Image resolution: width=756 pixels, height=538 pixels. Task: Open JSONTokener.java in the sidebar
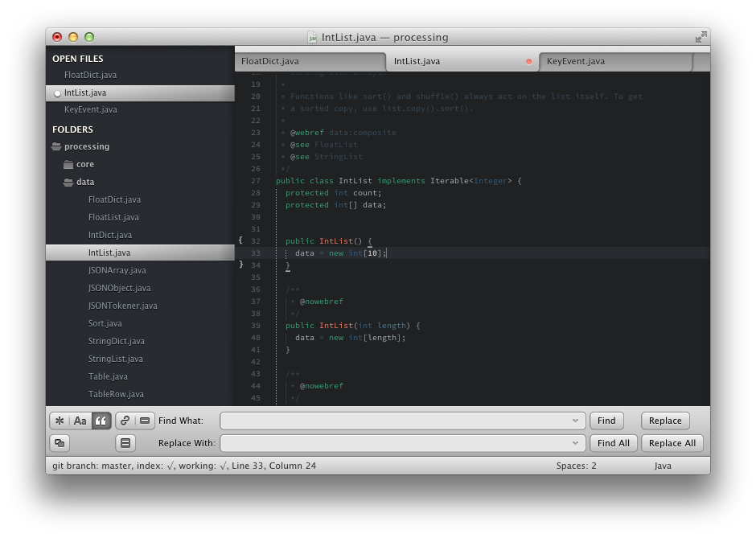(123, 306)
